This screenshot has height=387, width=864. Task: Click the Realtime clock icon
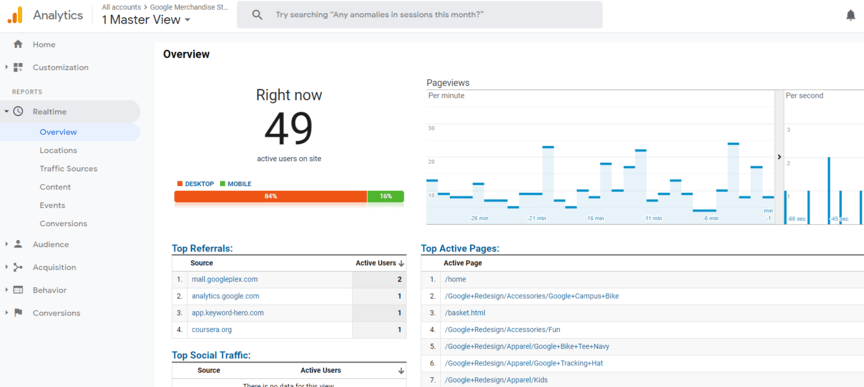point(18,111)
